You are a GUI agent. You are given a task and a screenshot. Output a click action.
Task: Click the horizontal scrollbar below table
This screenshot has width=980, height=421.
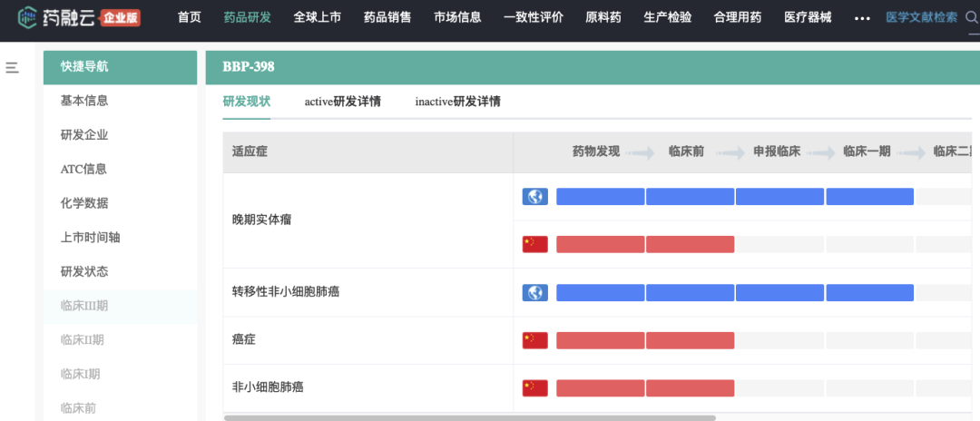469,417
